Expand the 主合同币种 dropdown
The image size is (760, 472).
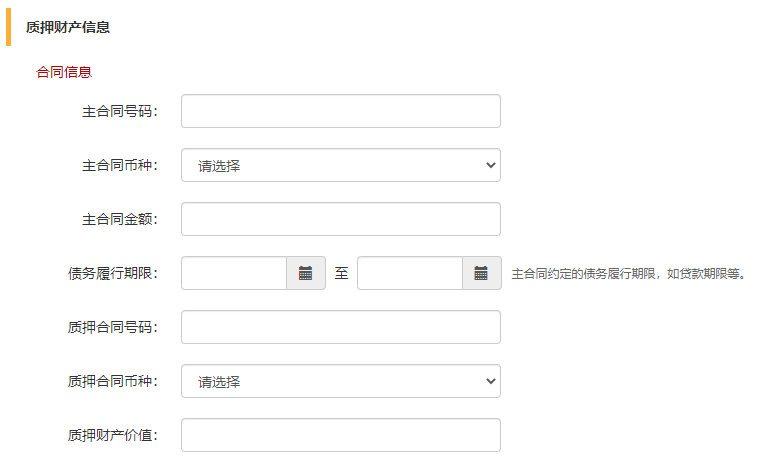[x=340, y=165]
